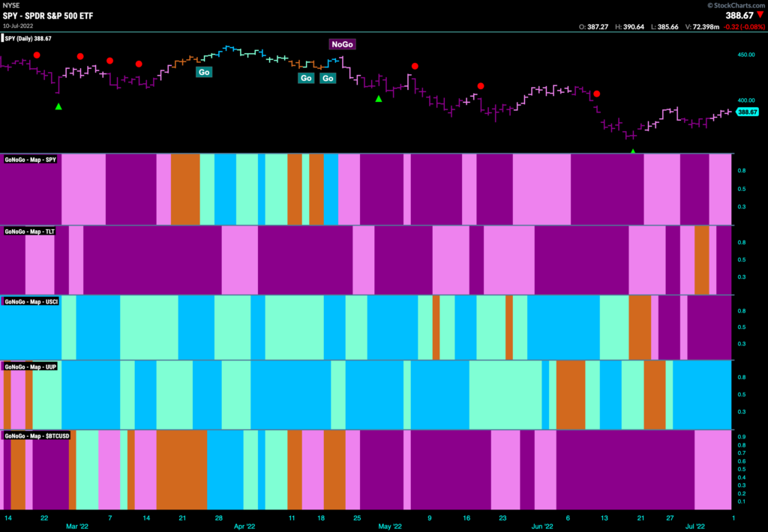This screenshot has width=768, height=532.
Task: Click the pink segment ending the $BTCUSD map
Action: [713, 470]
